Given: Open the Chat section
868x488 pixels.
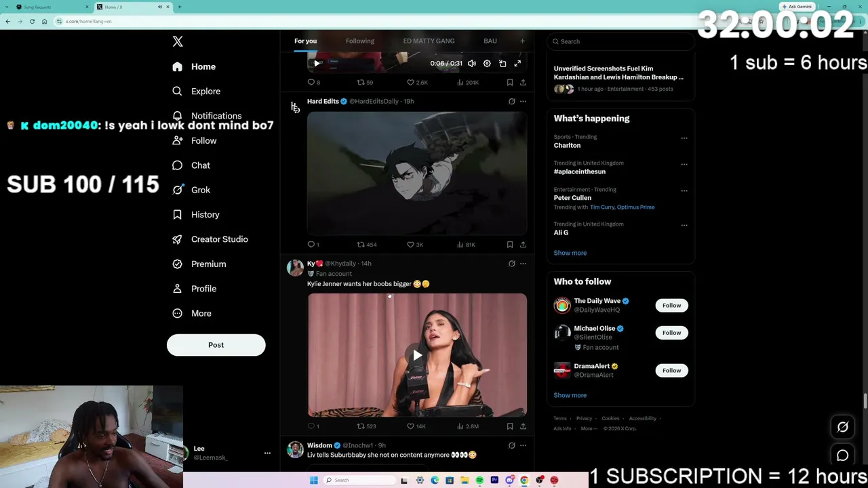Looking at the screenshot, I should pyautogui.click(x=192, y=165).
